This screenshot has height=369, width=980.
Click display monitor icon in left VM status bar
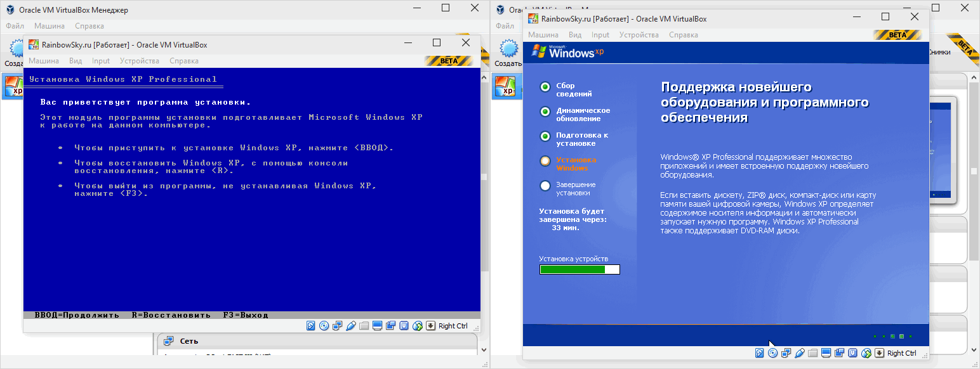point(378,326)
